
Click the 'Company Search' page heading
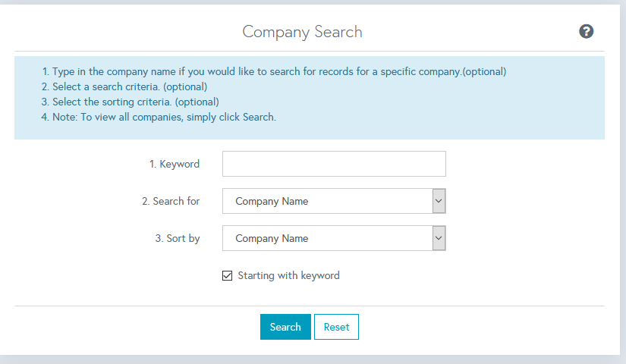pos(302,32)
